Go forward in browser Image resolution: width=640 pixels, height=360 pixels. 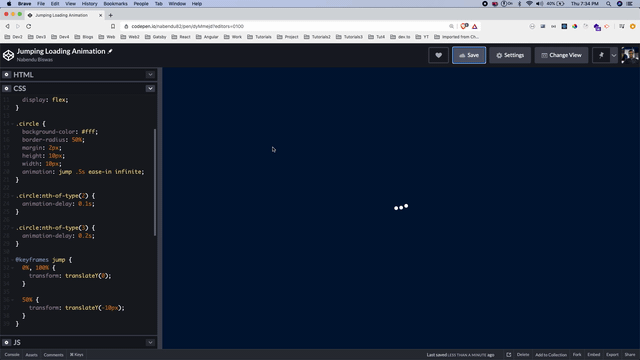18,26
